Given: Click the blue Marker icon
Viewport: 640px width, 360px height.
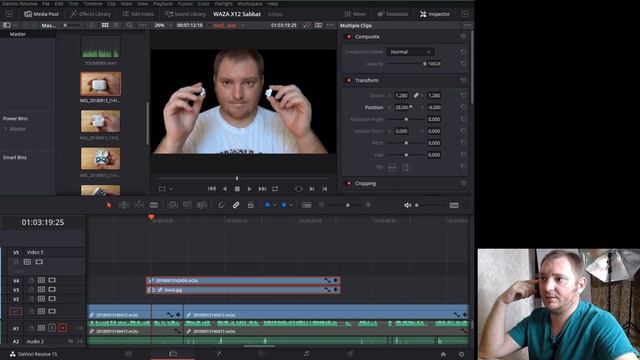Looking at the screenshot, I should click(284, 205).
